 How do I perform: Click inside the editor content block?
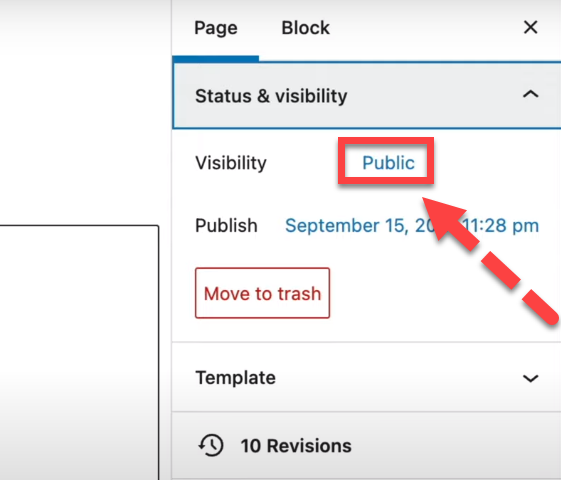click(79, 352)
